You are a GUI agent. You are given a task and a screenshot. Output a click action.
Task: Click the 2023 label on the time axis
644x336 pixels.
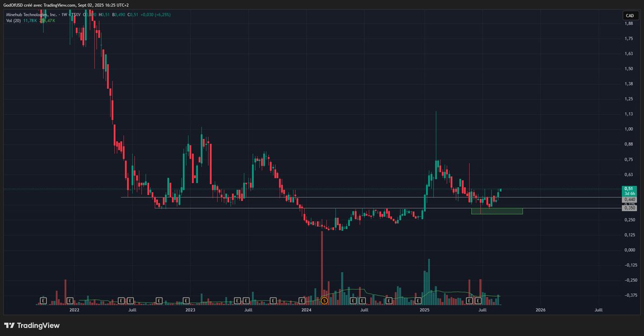[190, 310]
